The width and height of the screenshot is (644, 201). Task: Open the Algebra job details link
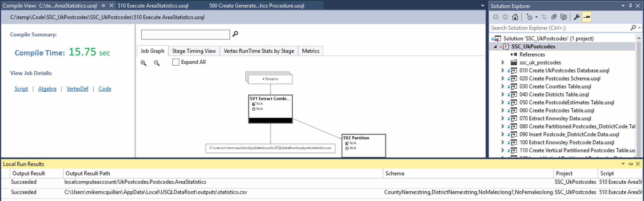pyautogui.click(x=47, y=89)
